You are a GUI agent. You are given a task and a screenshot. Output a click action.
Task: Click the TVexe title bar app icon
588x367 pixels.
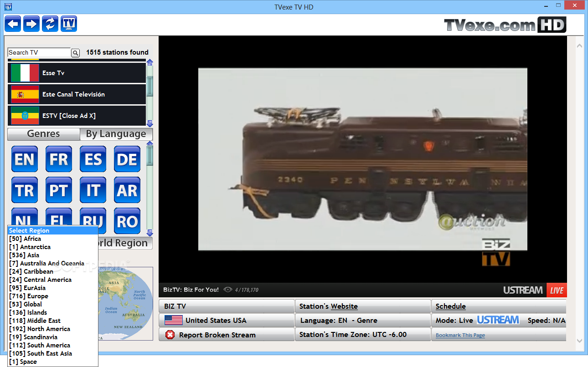pos(8,6)
